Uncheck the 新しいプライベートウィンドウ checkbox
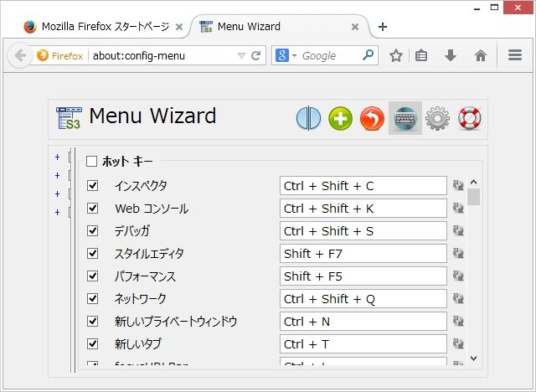This screenshot has width=536, height=392. pyautogui.click(x=93, y=322)
